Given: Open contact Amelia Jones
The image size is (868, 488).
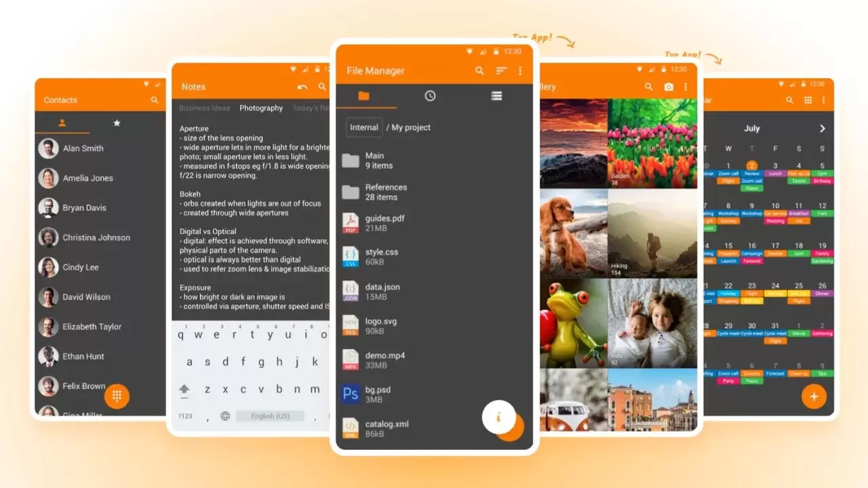Looking at the screenshot, I should tap(100, 178).
